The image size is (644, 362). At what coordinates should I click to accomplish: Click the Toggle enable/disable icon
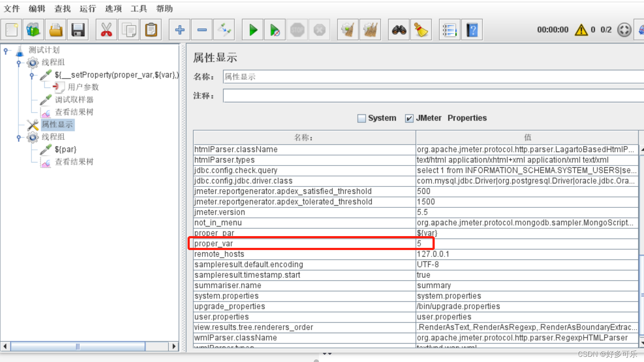[224, 30]
